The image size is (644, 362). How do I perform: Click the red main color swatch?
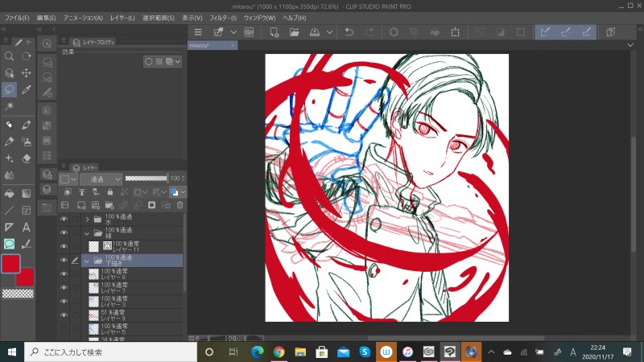point(12,263)
